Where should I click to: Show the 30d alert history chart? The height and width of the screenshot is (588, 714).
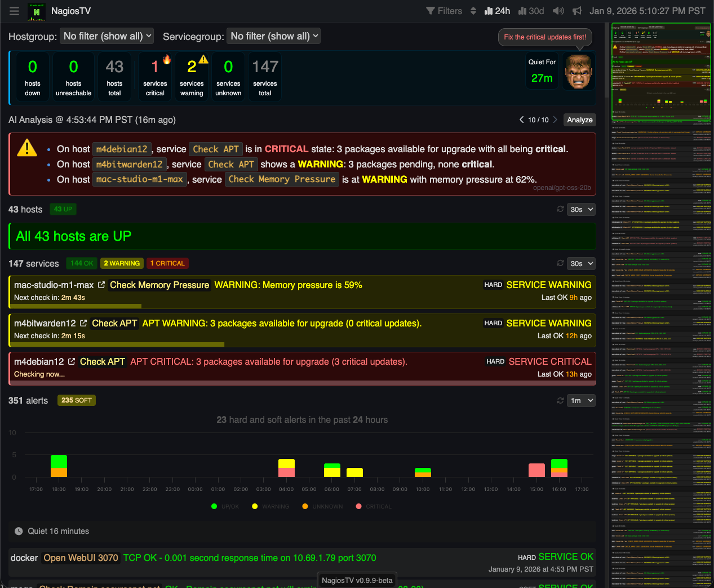531,11
